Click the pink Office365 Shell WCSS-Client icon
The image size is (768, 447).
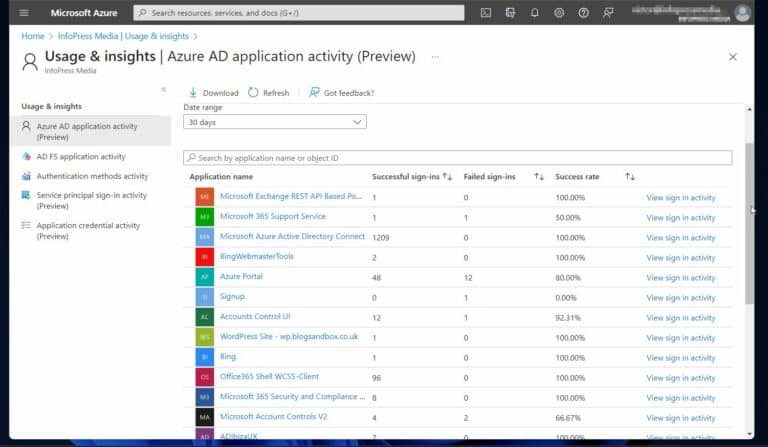pos(205,377)
